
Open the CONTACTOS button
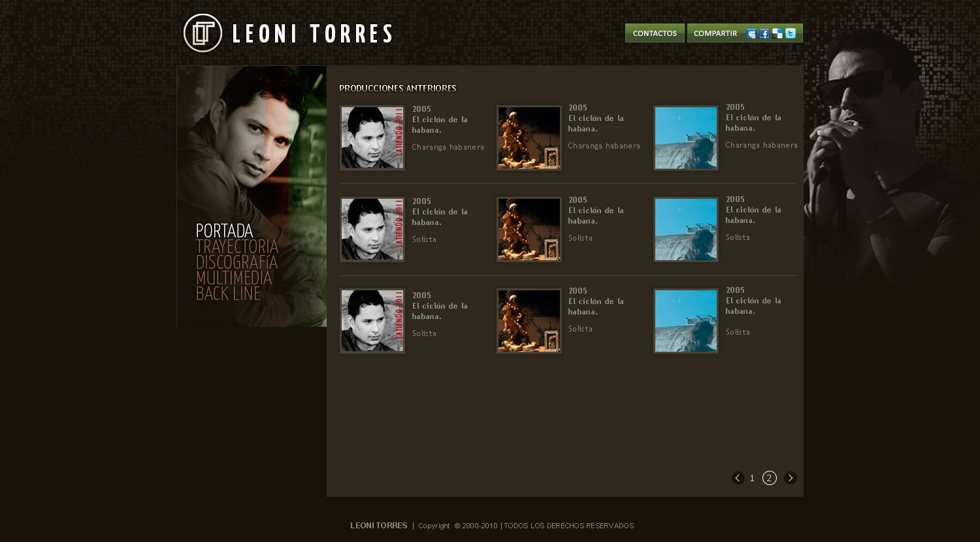point(655,33)
